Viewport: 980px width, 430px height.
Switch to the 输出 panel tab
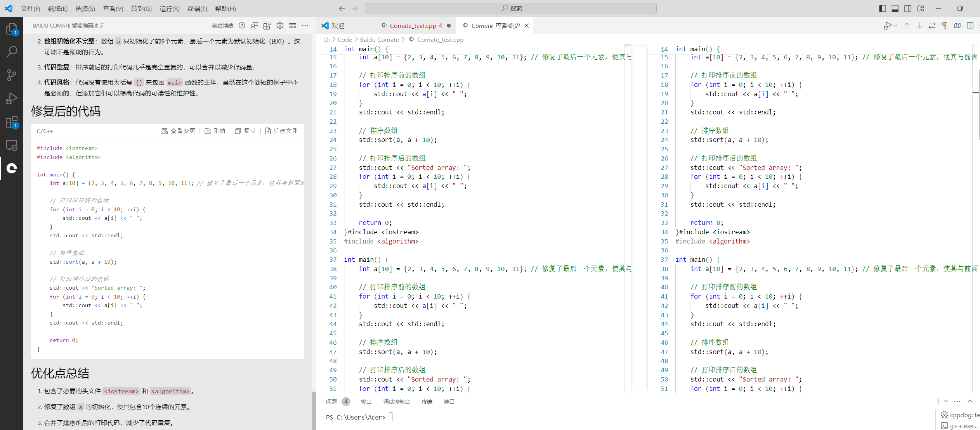coord(366,402)
